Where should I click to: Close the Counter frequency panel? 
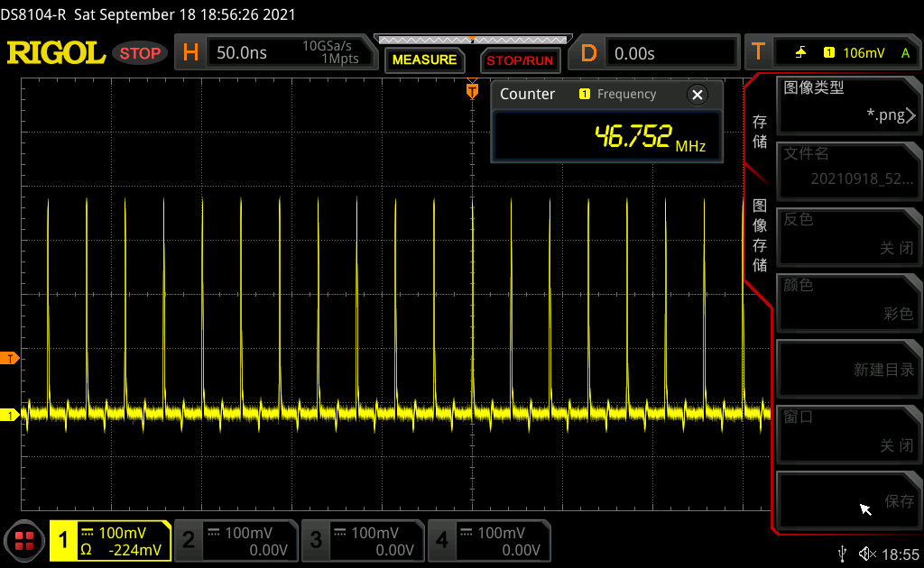[698, 94]
